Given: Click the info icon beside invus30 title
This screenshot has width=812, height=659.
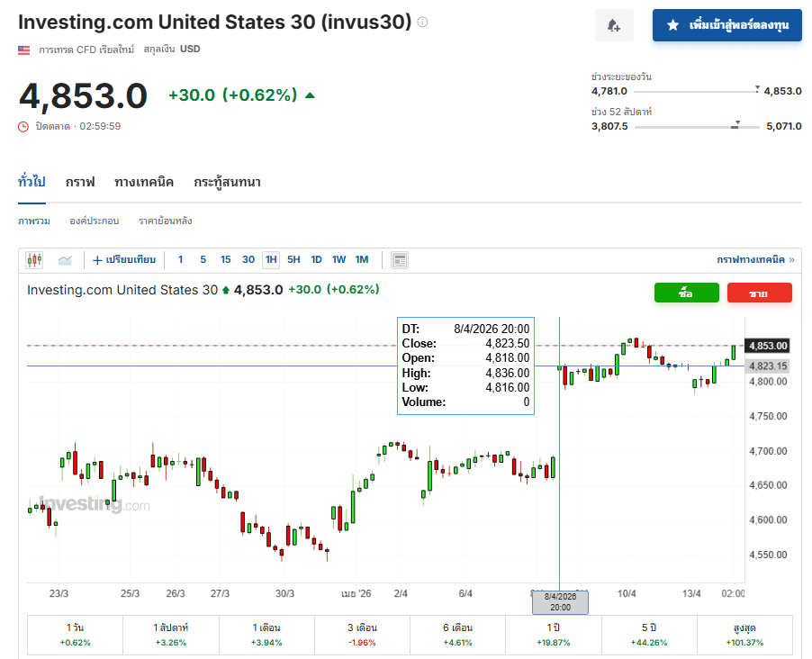Looking at the screenshot, I should click(422, 22).
